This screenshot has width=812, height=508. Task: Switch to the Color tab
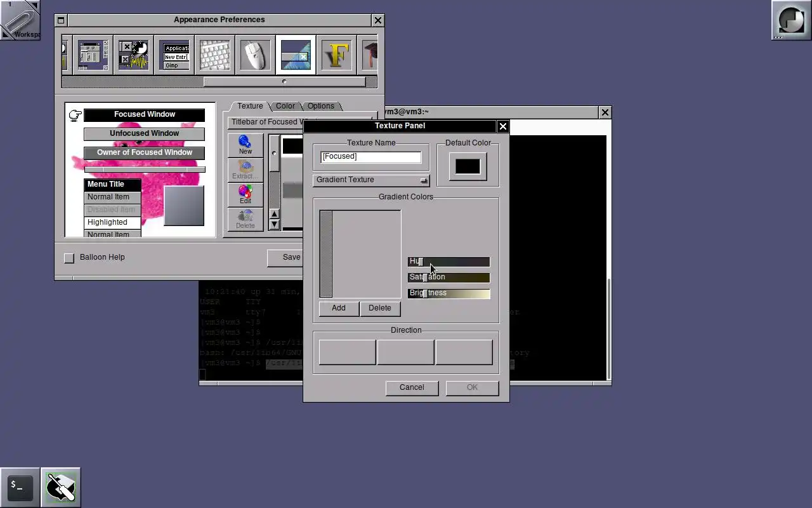[285, 106]
